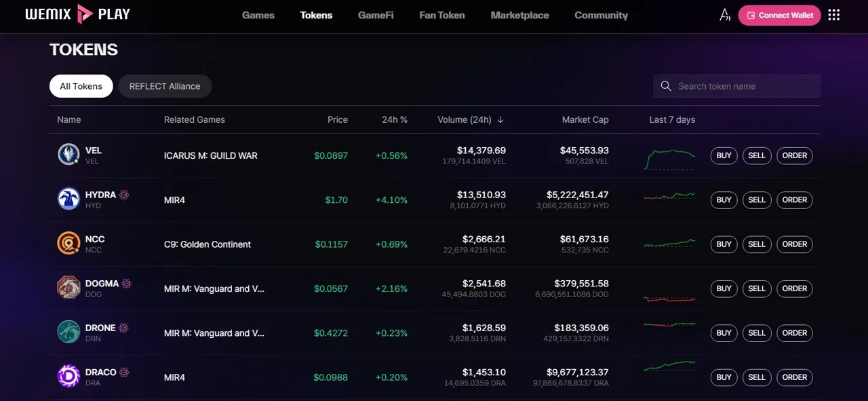Click the DRONE token icon
This screenshot has height=401, width=868.
[x=68, y=333]
